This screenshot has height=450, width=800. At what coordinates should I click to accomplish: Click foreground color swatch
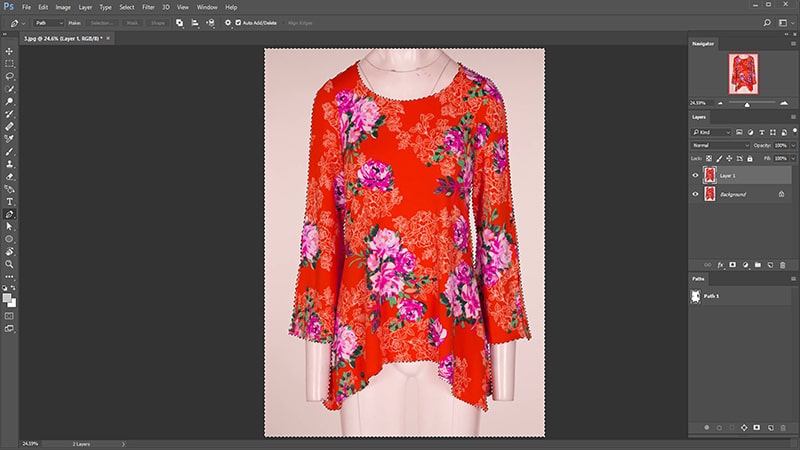click(x=7, y=298)
